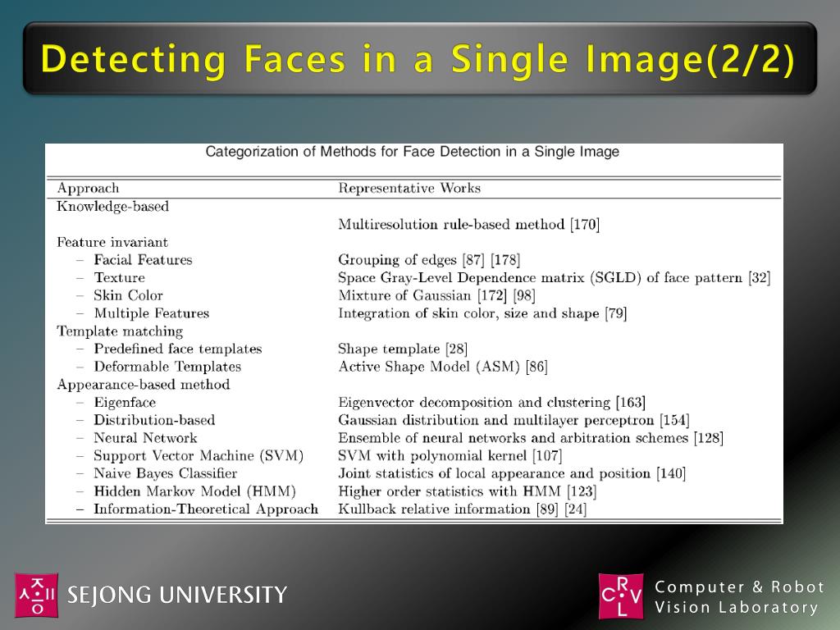Select the 'Naive Bayes Classifier' entry
The height and width of the screenshot is (630, 840).
[166, 473]
